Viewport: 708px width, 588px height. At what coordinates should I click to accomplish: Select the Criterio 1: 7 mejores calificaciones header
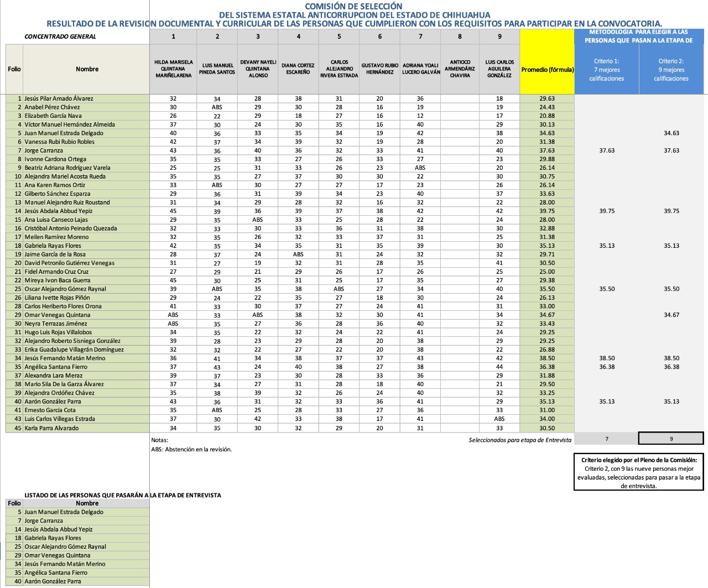pyautogui.click(x=606, y=70)
